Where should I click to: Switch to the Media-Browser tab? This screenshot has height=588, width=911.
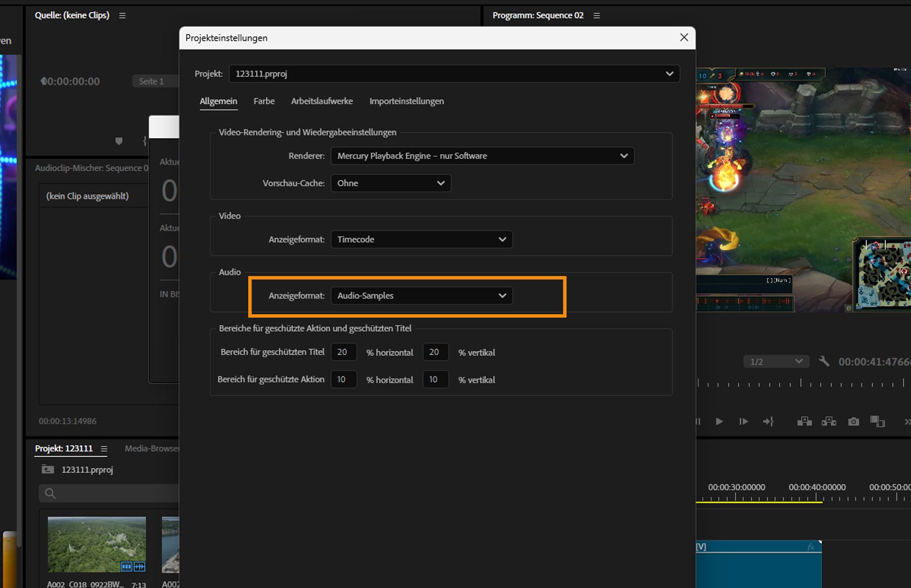click(151, 449)
